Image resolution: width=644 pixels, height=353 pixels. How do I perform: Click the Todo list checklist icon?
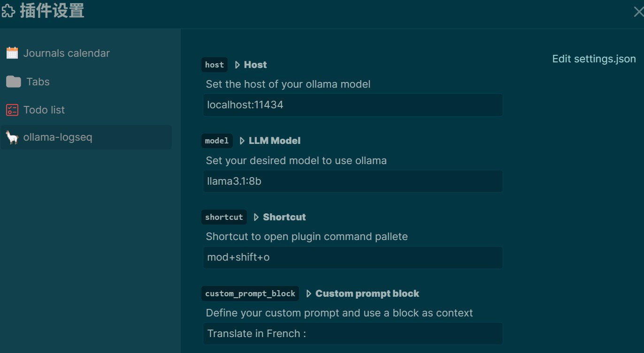(12, 110)
